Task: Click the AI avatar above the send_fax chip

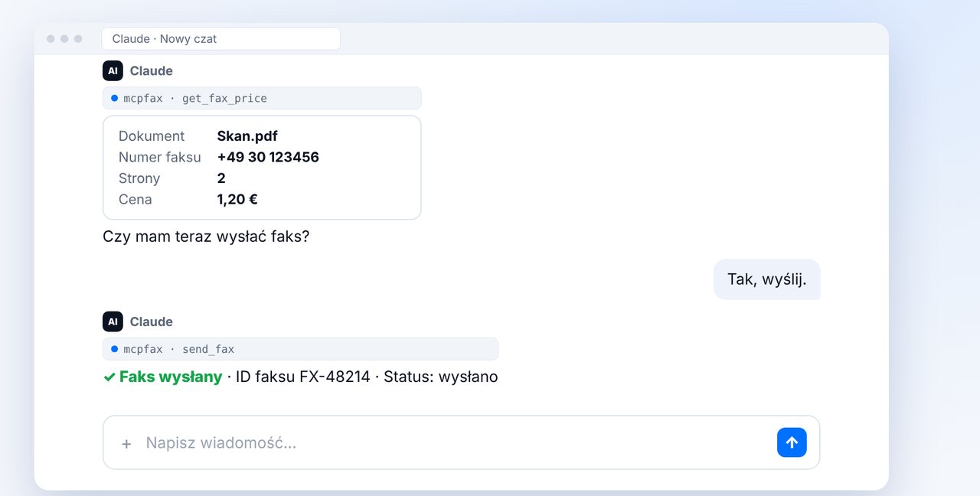Action: (113, 321)
